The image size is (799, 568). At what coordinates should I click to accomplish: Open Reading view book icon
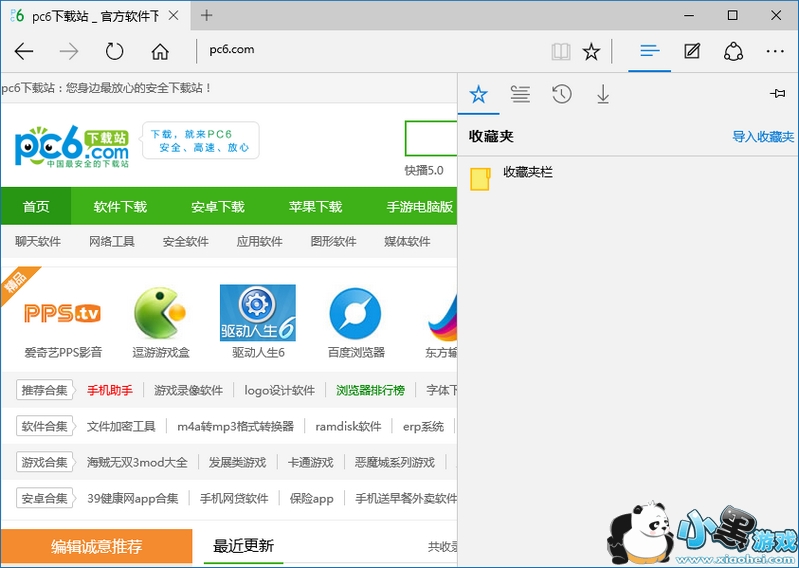561,51
